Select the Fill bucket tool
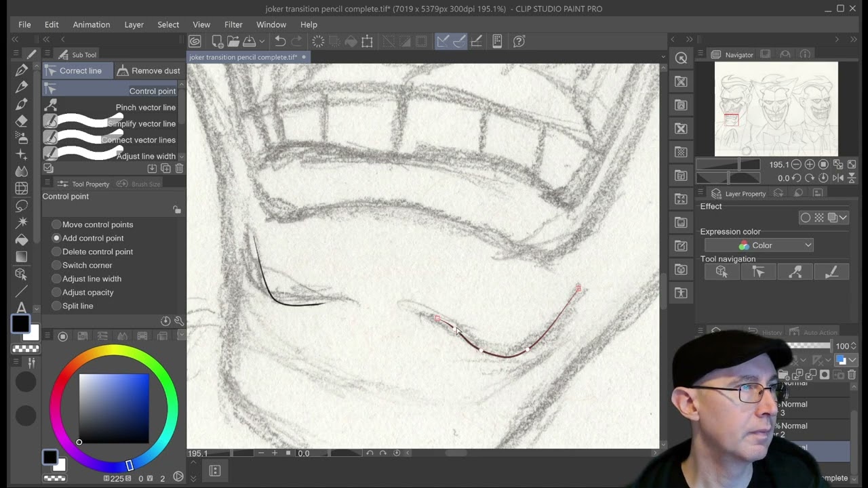This screenshot has width=868, height=488. 21,240
